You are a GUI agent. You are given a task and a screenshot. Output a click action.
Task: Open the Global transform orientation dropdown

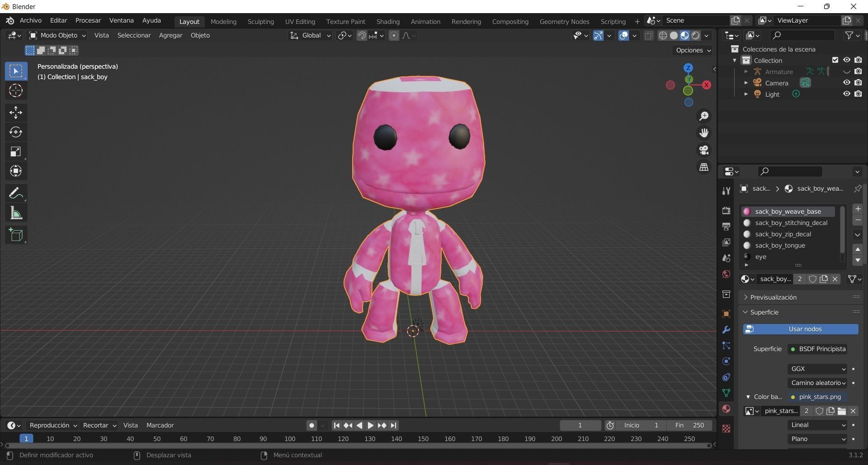pos(310,35)
